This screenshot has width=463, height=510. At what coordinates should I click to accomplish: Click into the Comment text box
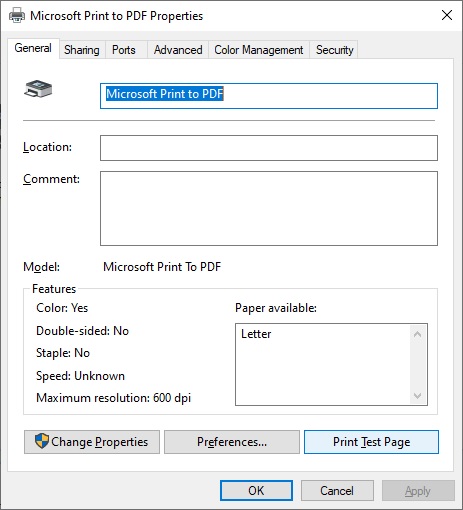[269, 209]
